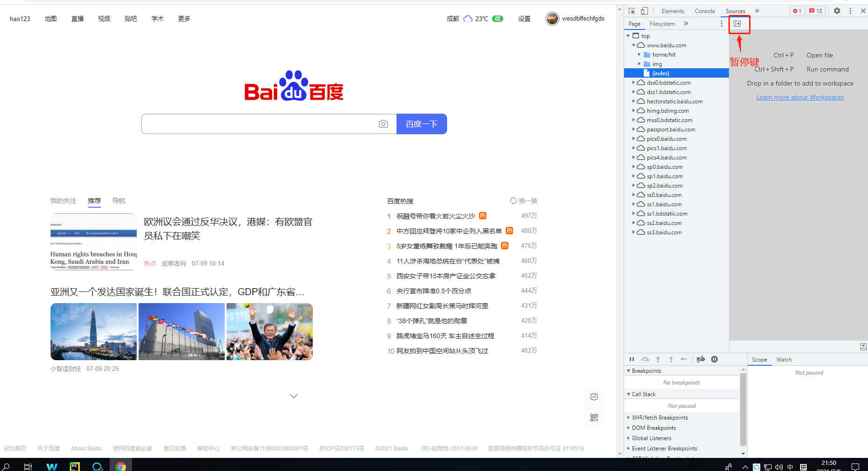Click the wesdbffechfgds user avatar
This screenshot has height=471, width=868.
point(552,19)
